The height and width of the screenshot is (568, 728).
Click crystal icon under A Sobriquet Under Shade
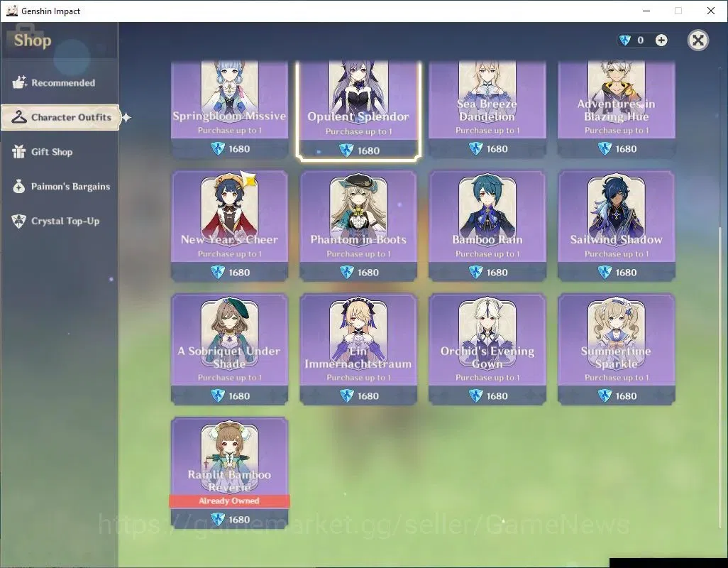pyautogui.click(x=218, y=395)
